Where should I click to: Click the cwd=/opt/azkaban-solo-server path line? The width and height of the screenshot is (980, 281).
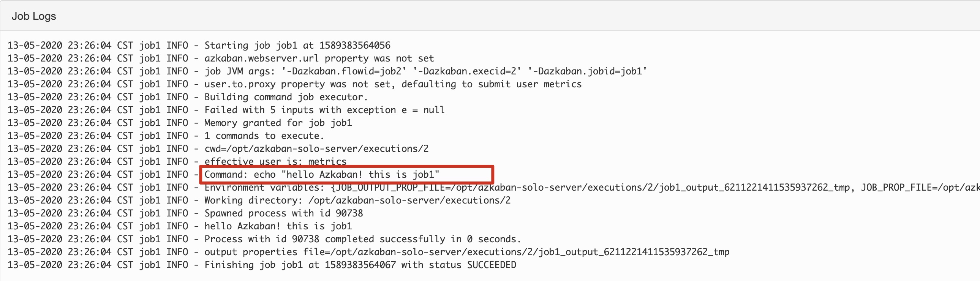(x=218, y=149)
